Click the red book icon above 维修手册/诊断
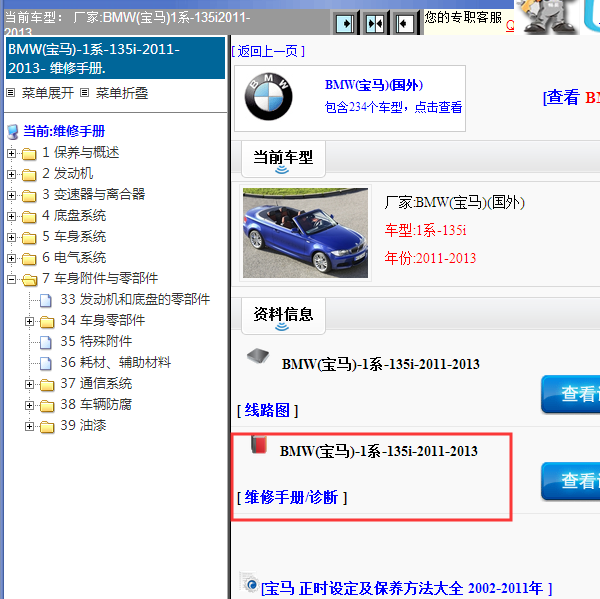Viewport: 600px width, 599px height. 259,444
